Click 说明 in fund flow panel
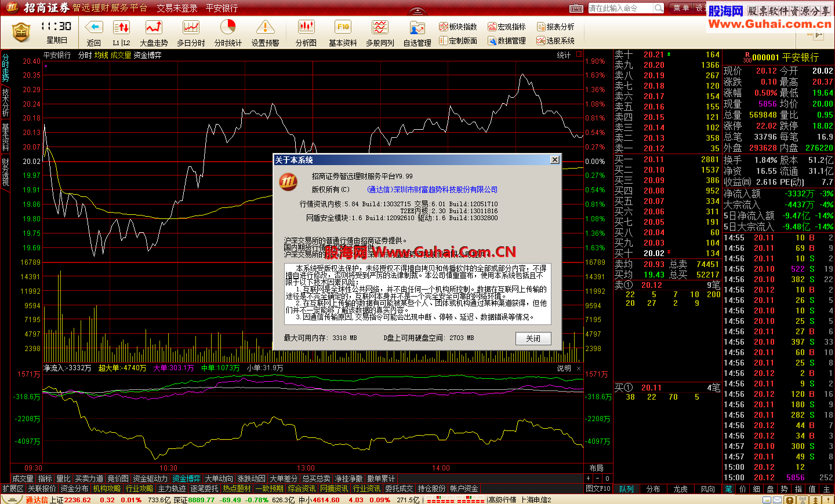Viewport: 835px width, 504px height. tap(564, 368)
